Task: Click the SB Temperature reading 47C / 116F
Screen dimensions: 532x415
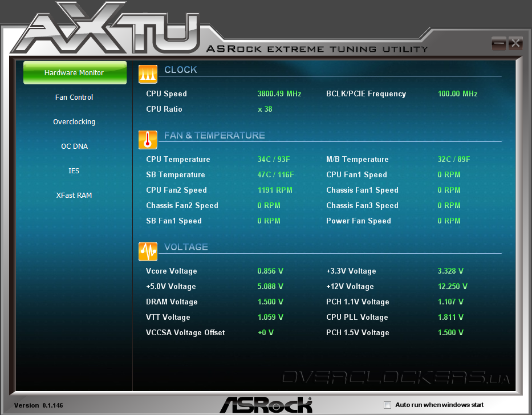Action: (x=275, y=174)
